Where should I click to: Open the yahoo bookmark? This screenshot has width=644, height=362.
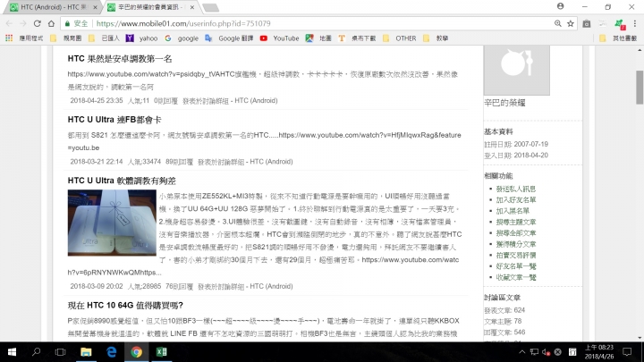click(141, 38)
